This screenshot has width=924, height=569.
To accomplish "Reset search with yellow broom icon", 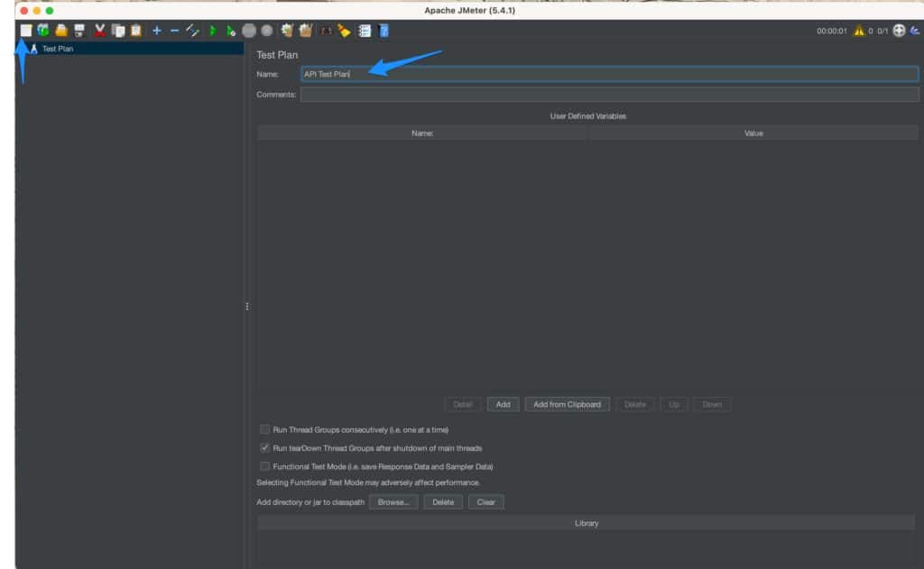I will click(344, 31).
